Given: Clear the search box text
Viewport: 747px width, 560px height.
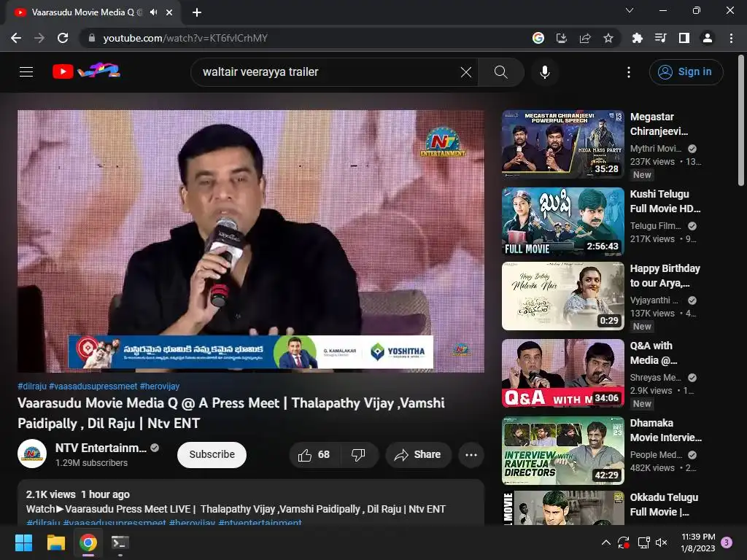Looking at the screenshot, I should click(x=466, y=72).
